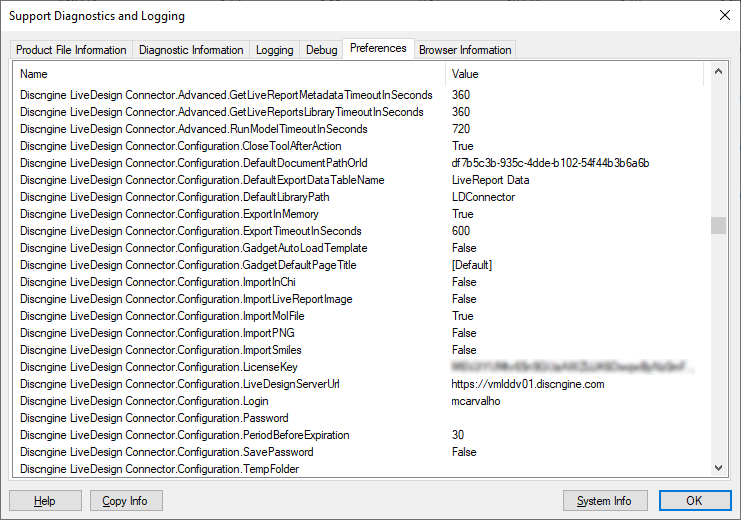741x520 pixels.
Task: Click the scrollbar down arrow
Action: 718,468
